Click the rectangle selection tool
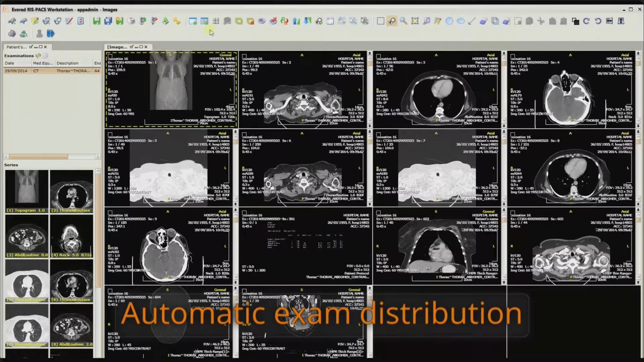 pos(380,21)
